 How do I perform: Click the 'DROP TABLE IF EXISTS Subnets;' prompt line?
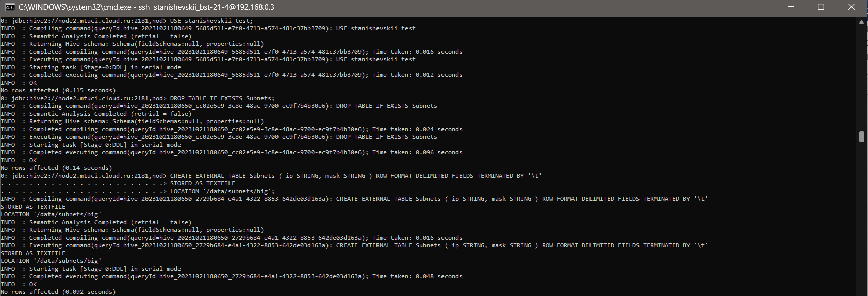click(138, 98)
